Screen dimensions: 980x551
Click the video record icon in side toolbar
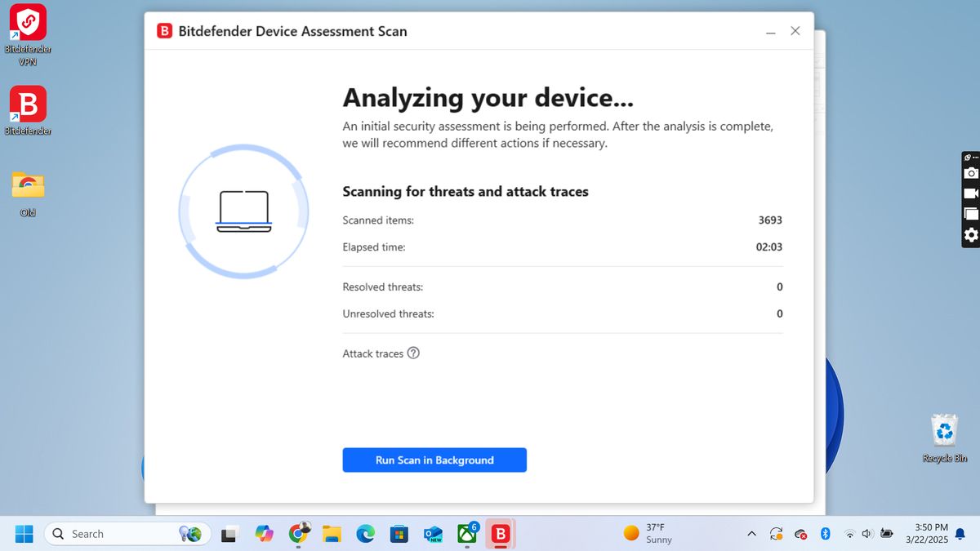point(971,193)
